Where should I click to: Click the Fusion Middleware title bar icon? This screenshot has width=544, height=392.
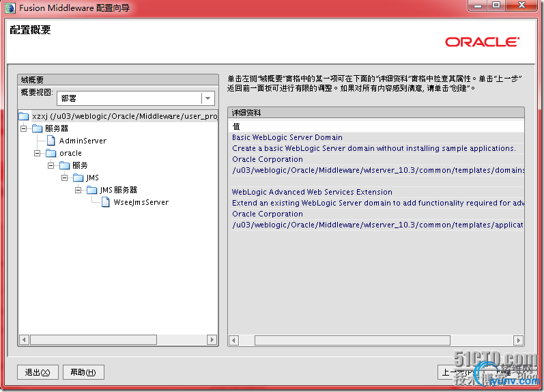[x=10, y=8]
